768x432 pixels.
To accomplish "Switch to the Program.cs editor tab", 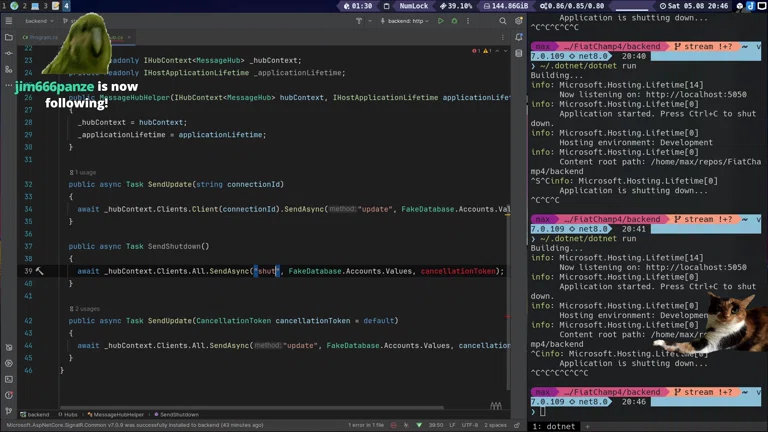I will (44, 37).
